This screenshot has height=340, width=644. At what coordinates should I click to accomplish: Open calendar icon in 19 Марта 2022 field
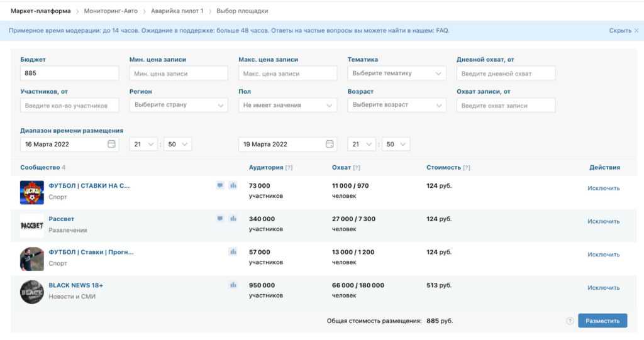click(330, 144)
